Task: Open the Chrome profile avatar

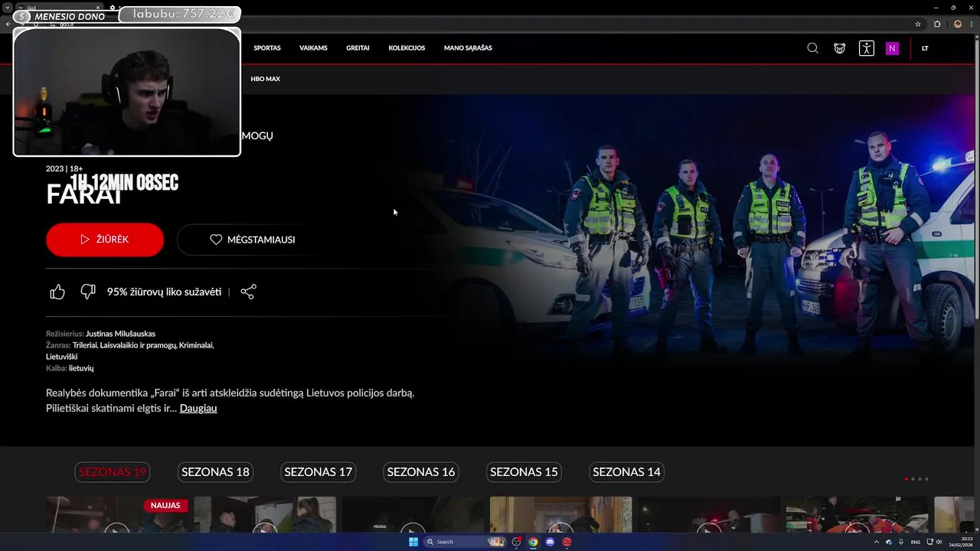Action: [957, 24]
